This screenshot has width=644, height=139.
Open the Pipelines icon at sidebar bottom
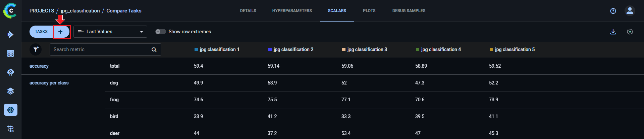point(10,129)
